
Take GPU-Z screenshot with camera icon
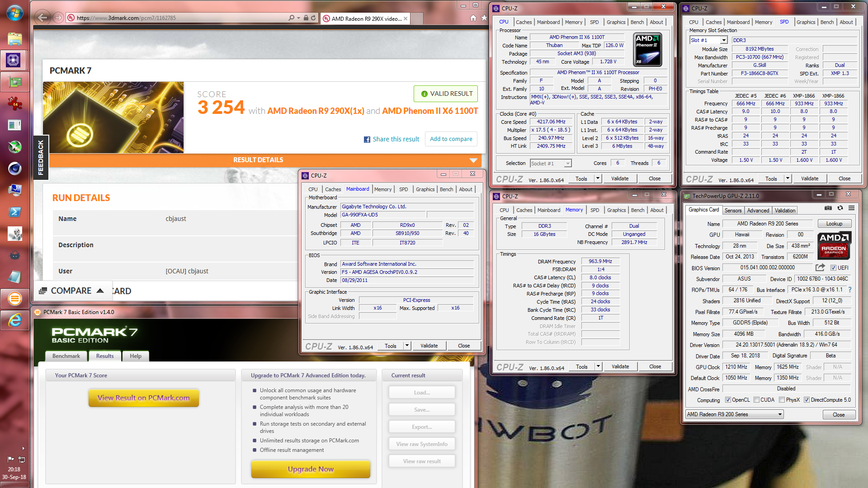coord(828,208)
